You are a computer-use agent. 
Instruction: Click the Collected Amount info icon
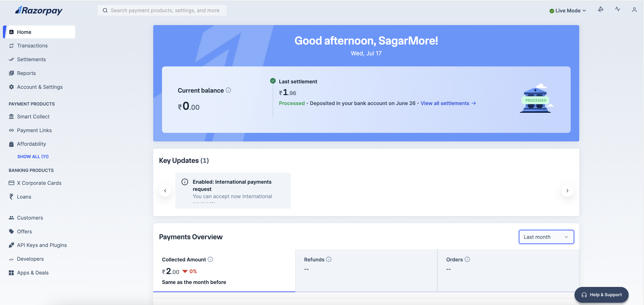[x=210, y=259]
